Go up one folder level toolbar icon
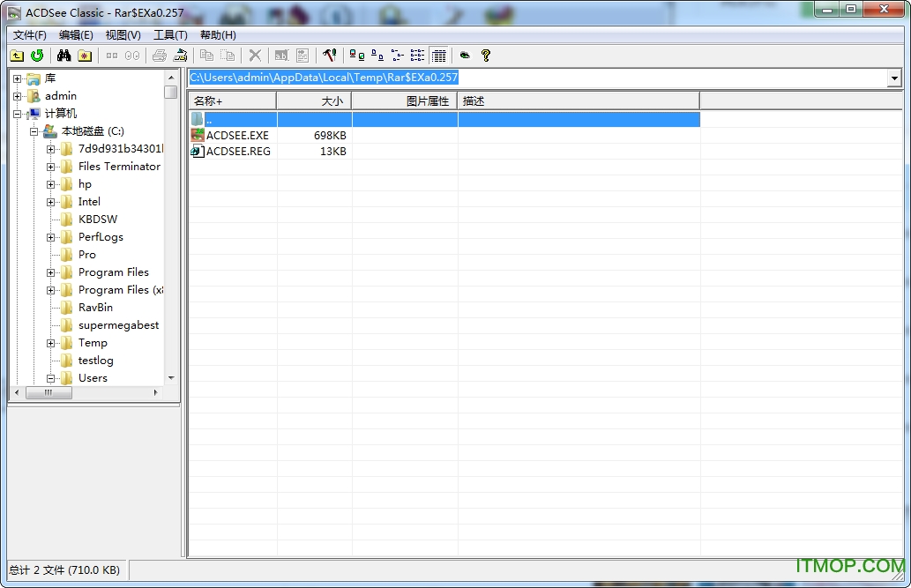This screenshot has width=911, height=588. 17,56
